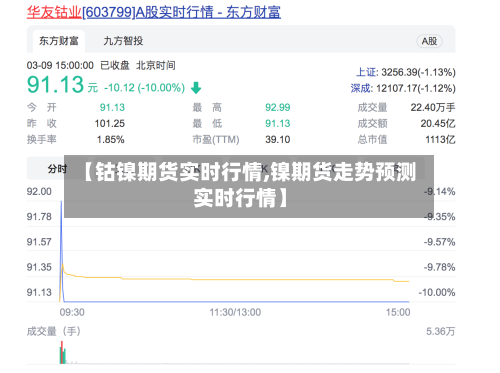
Task: Click the yellow average price line
Action: 233,279
